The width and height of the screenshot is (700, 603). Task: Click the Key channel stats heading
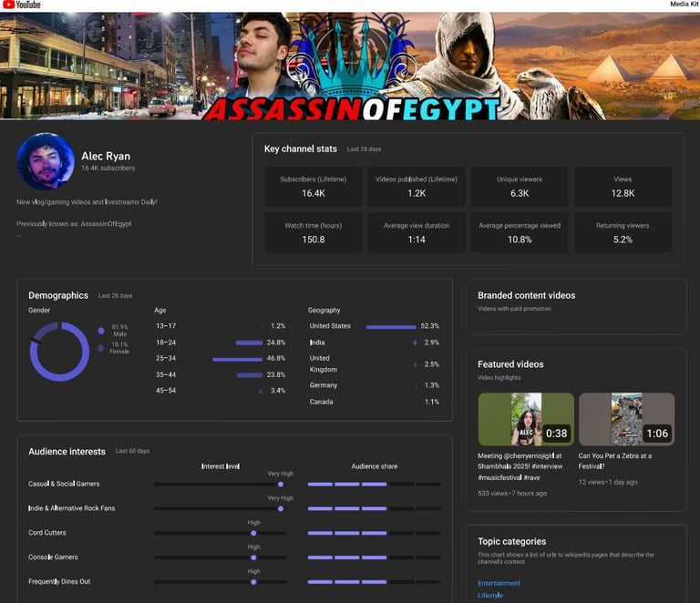click(301, 149)
